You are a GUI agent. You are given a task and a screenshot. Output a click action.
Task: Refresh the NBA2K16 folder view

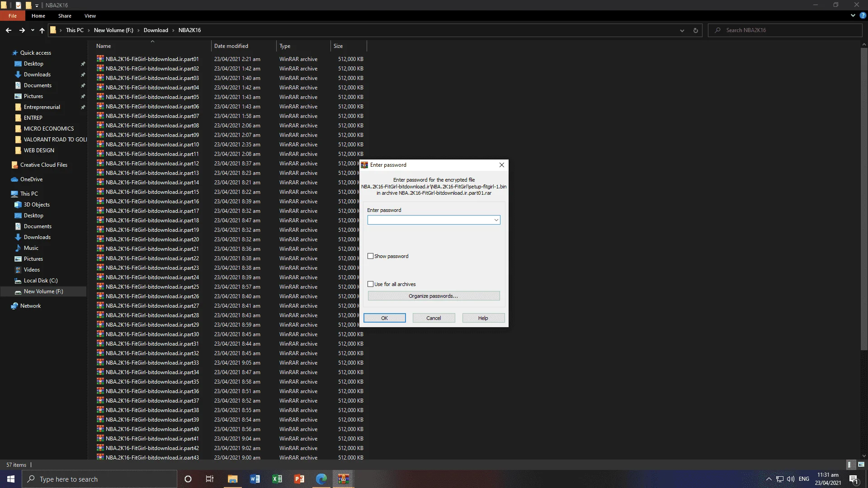click(x=696, y=30)
